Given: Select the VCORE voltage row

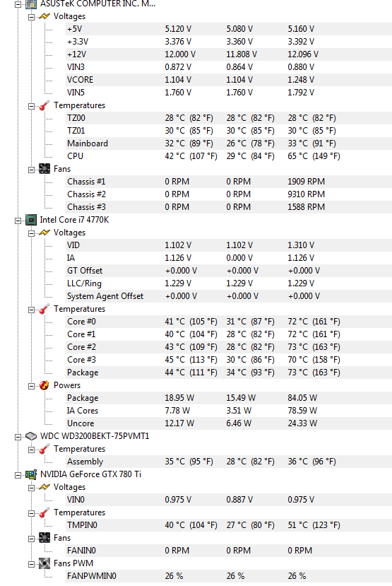Looking at the screenshot, I should click(228, 80).
